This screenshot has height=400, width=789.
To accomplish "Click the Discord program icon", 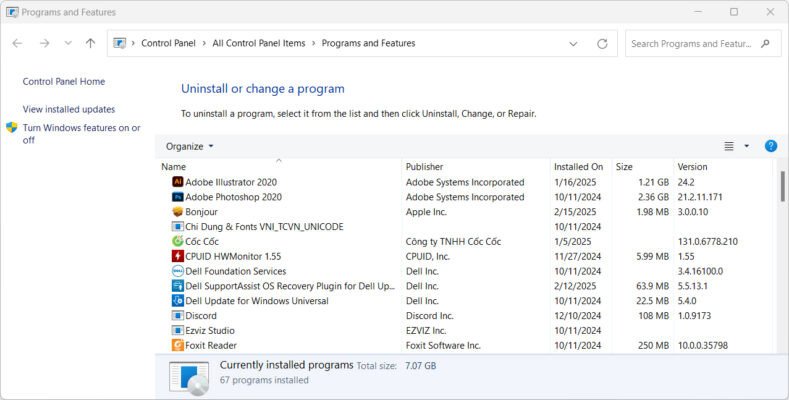I will coord(178,315).
